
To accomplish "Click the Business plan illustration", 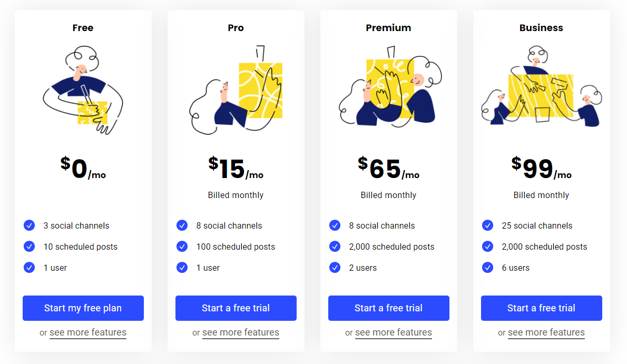I will click(542, 86).
